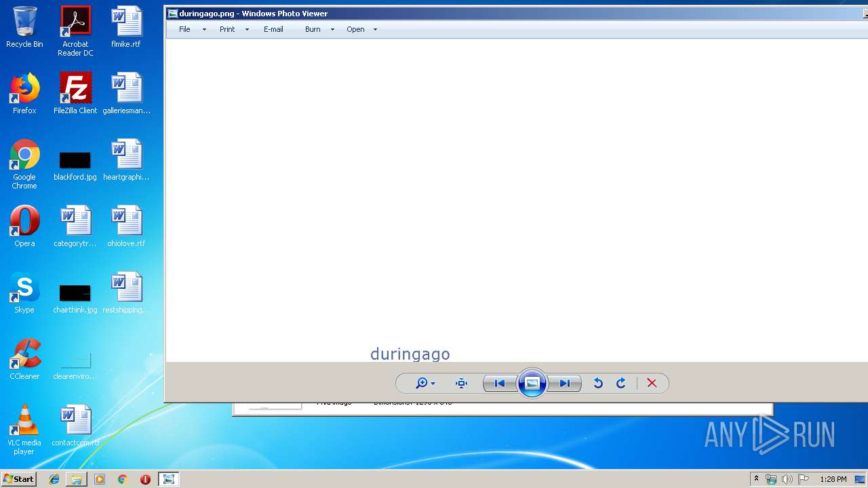This screenshot has width=868, height=488.
Task: Click the Actual size fit button
Action: coord(462,384)
